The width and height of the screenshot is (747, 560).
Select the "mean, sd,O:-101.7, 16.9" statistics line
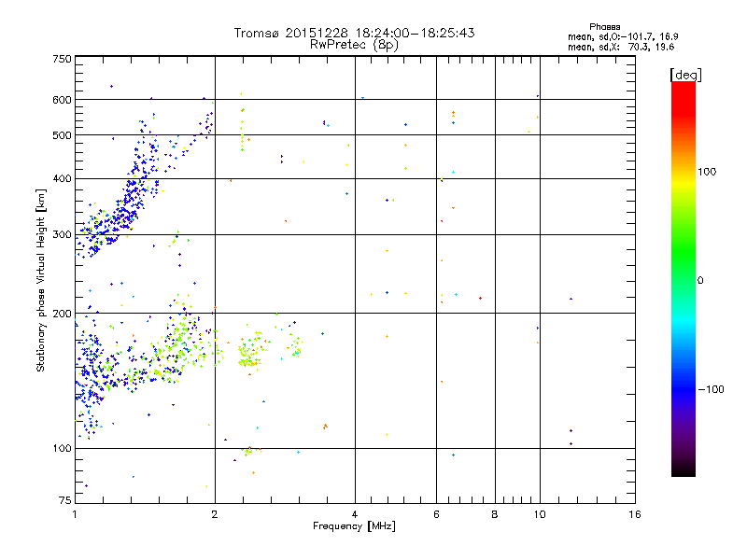623,36
